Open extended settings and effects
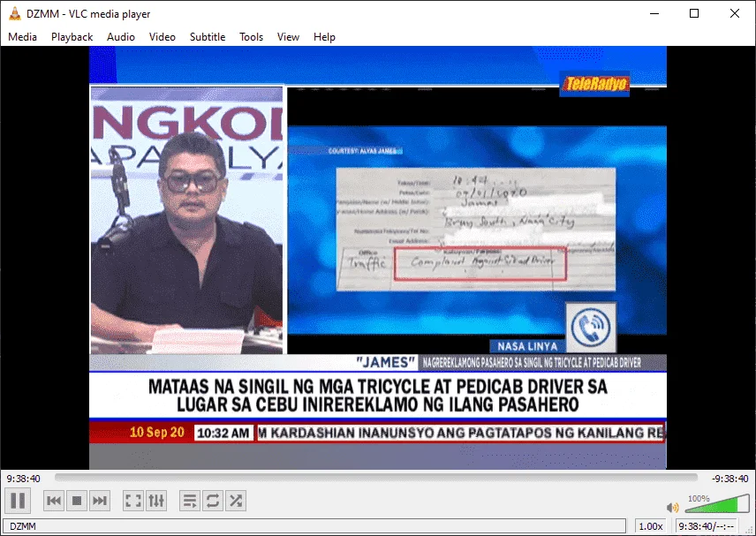 pyautogui.click(x=156, y=501)
